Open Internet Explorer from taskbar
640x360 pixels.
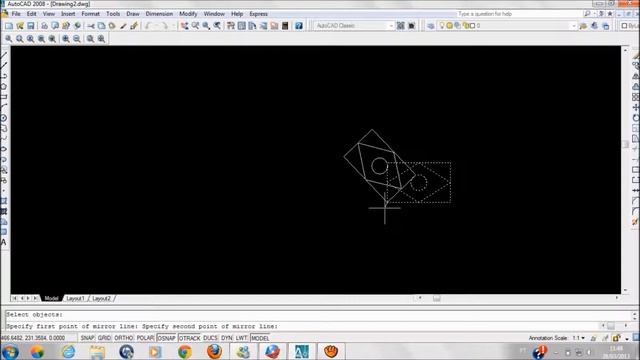tap(68, 351)
